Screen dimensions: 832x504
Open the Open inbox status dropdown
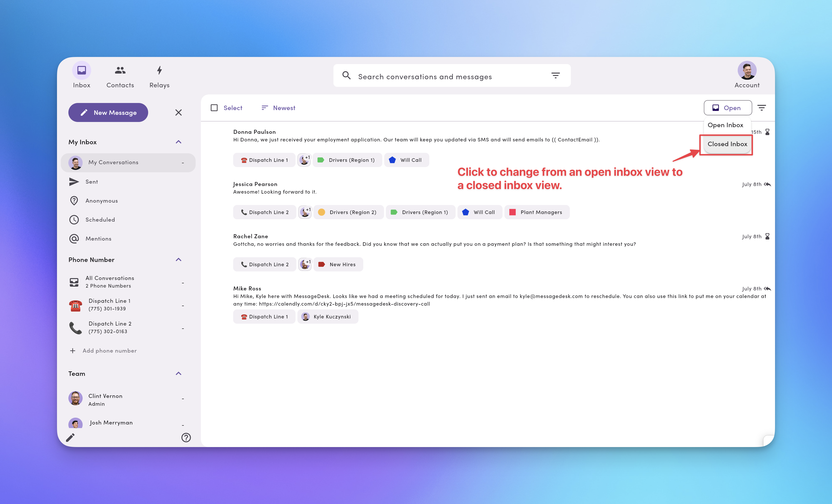(x=728, y=108)
